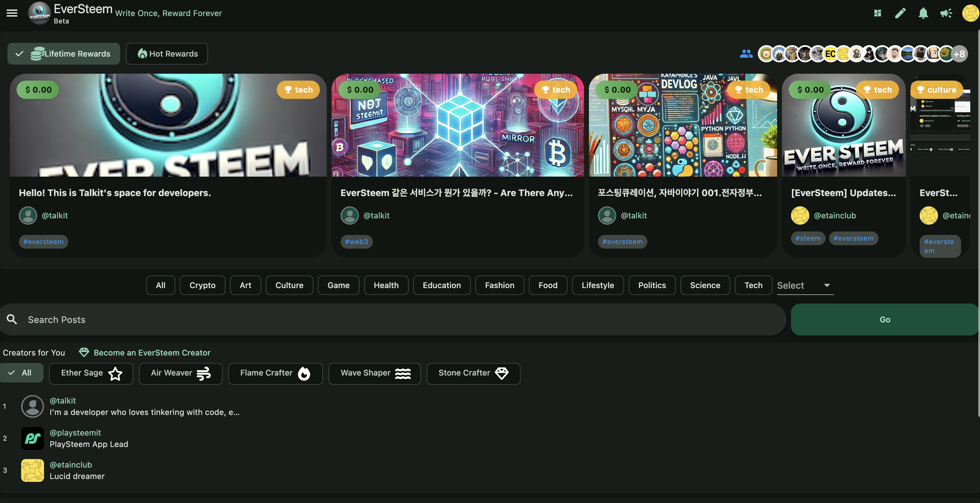980x503 pixels.
Task: Click the people group icon
Action: [746, 54]
